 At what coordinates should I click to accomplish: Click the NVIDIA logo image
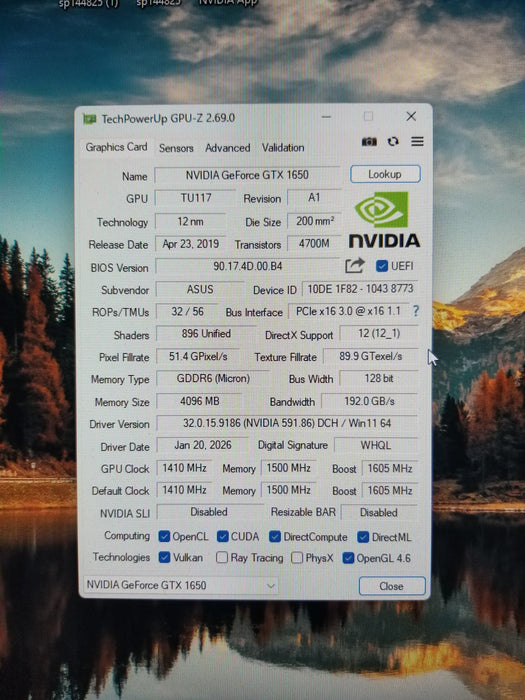point(384,220)
